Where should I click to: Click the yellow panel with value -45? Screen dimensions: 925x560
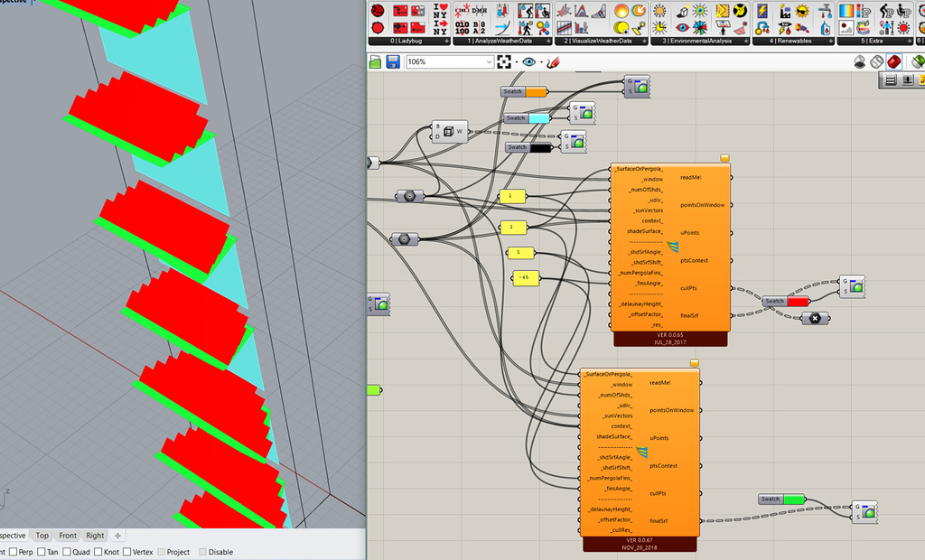(525, 277)
